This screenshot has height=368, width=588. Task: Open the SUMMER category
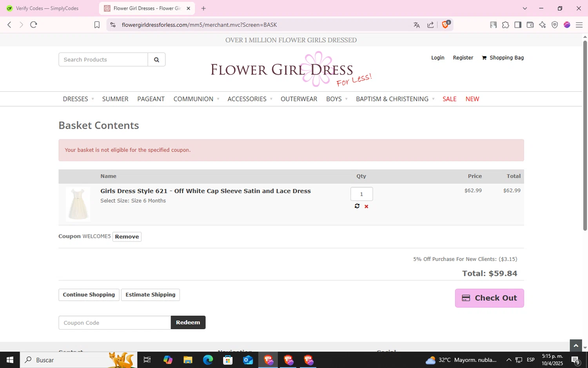[115, 99]
